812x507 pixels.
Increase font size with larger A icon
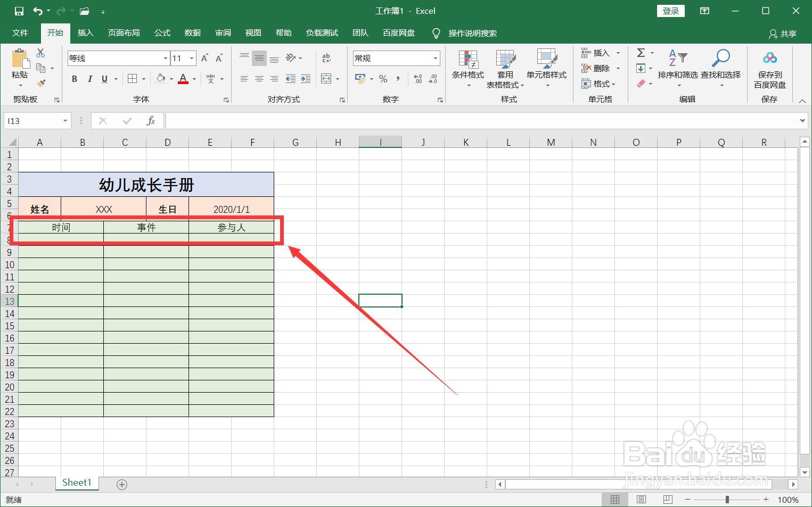[205, 58]
